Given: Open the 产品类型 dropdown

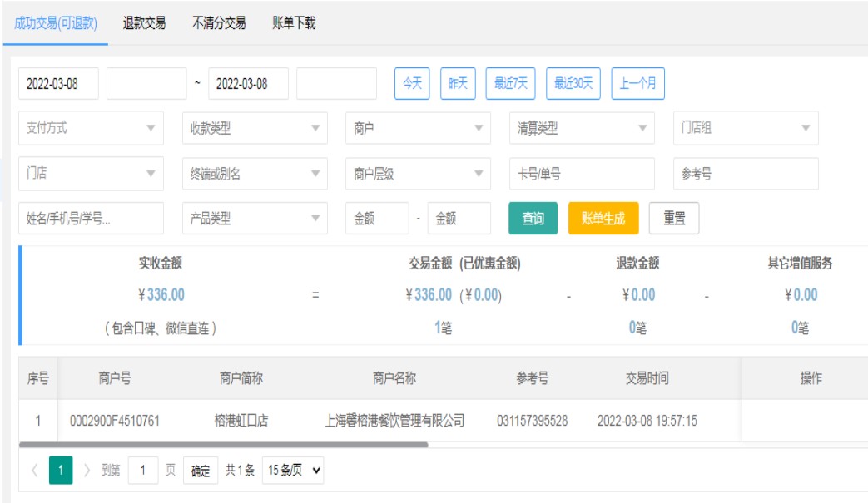Looking at the screenshot, I should pyautogui.click(x=255, y=219).
